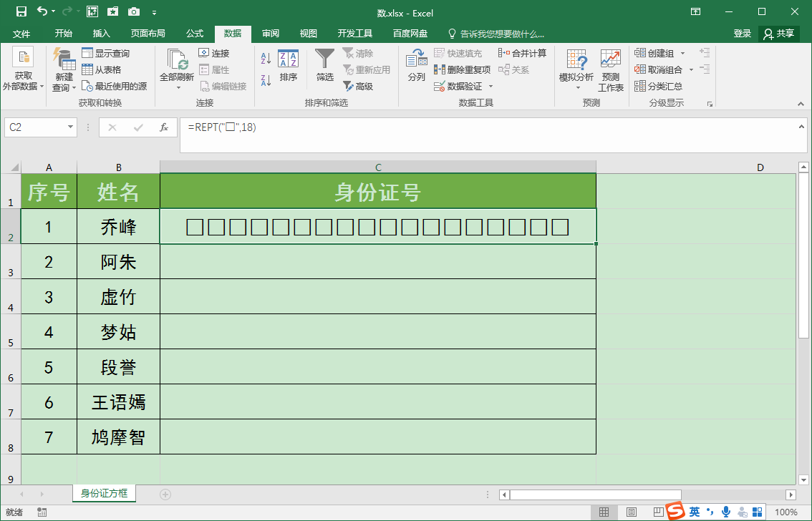The image size is (812, 521).
Task: Select cell with name 王语嫣
Action: (x=119, y=401)
